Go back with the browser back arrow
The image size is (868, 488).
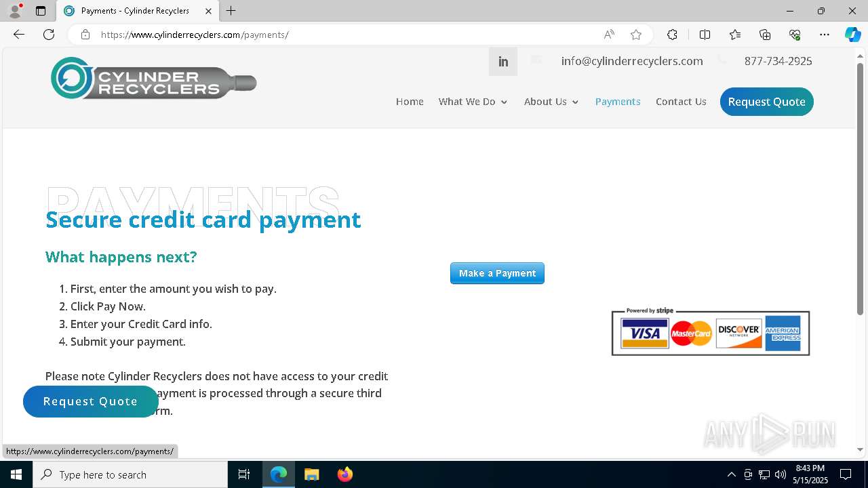19,35
